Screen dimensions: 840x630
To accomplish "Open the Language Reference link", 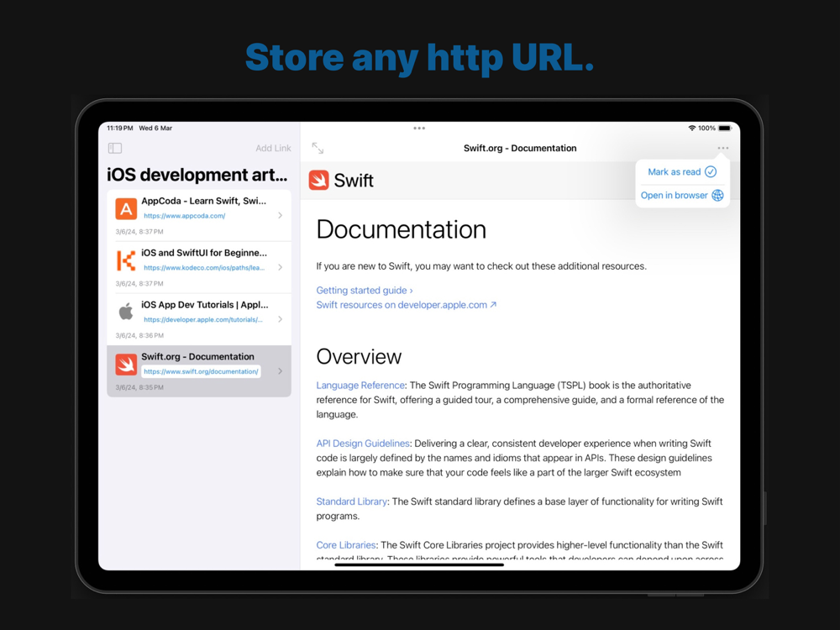I will (x=360, y=386).
